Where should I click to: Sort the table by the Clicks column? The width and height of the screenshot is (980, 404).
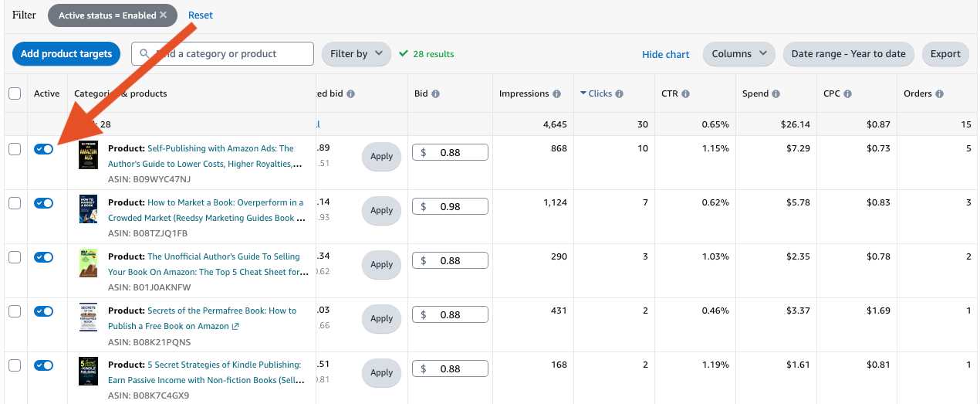600,93
